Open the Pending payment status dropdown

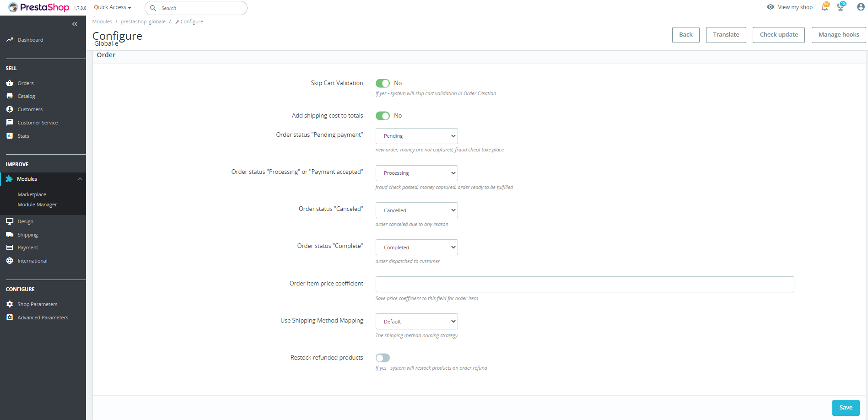pyautogui.click(x=416, y=136)
